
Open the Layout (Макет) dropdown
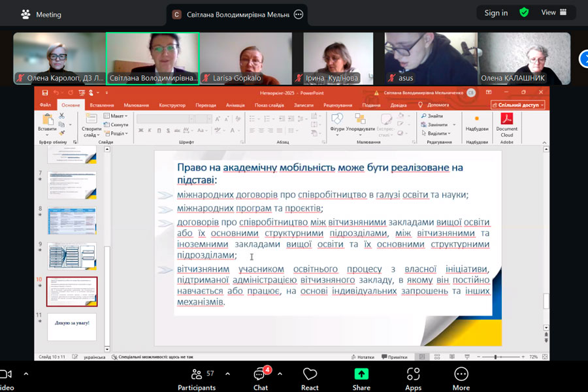116,116
